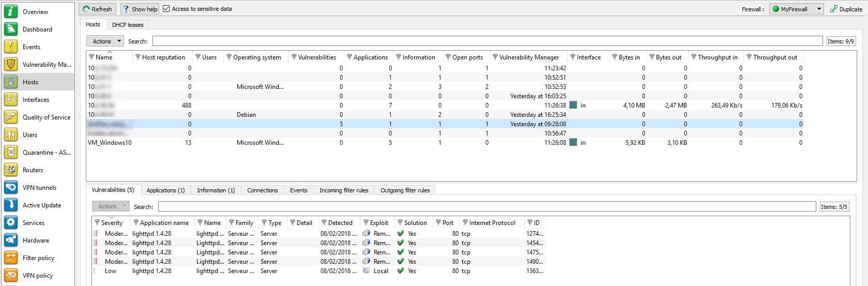Sort hosts by Host reputation column
This screenshot has width=868, height=286.
click(x=163, y=57)
